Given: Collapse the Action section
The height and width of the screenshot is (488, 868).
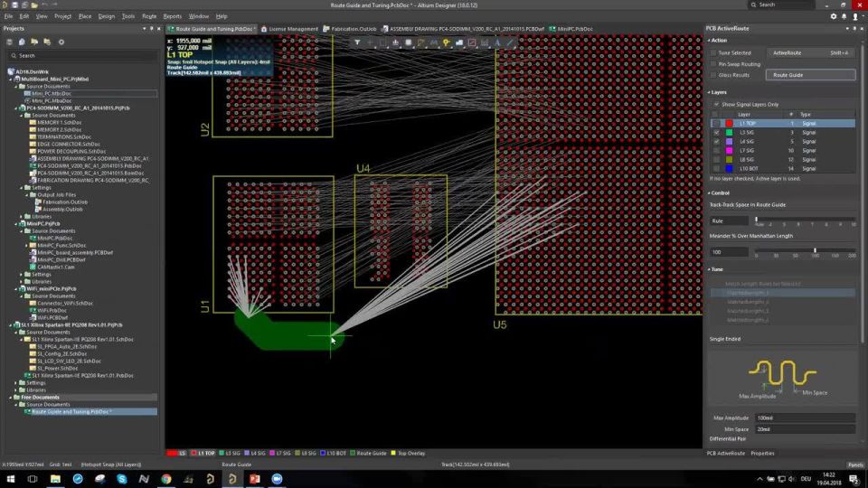Looking at the screenshot, I should [x=709, y=41].
